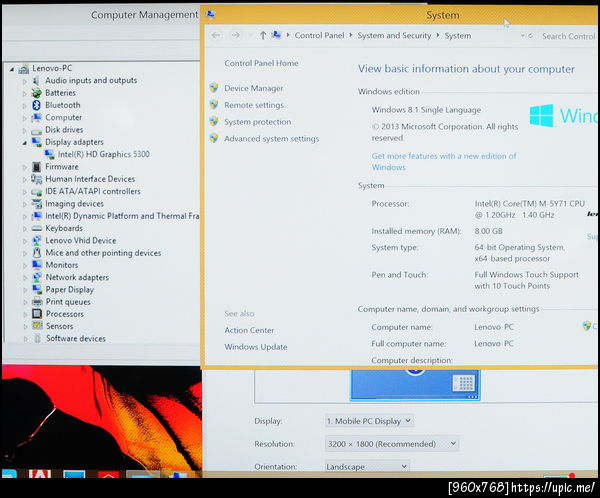Click the Monitors icon

tap(37, 265)
